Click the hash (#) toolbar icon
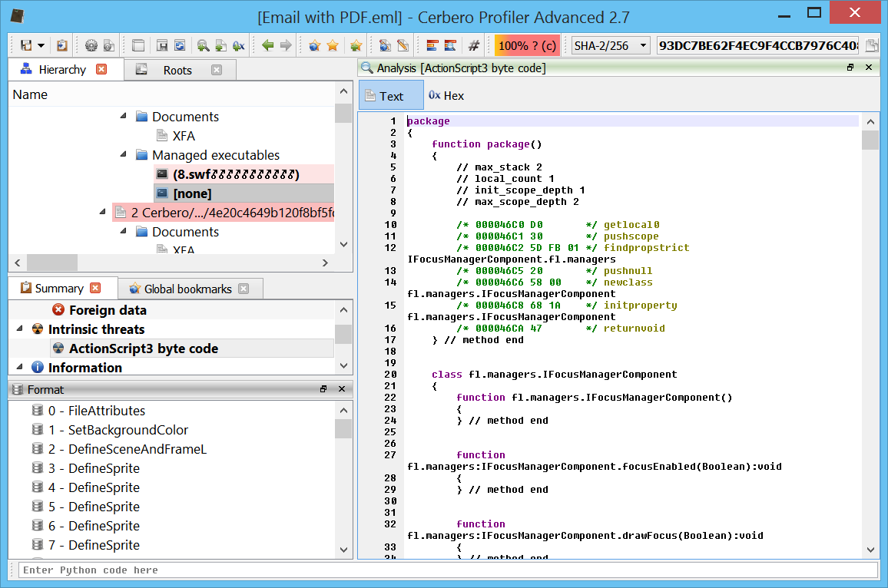This screenshot has height=588, width=888. pos(474,45)
